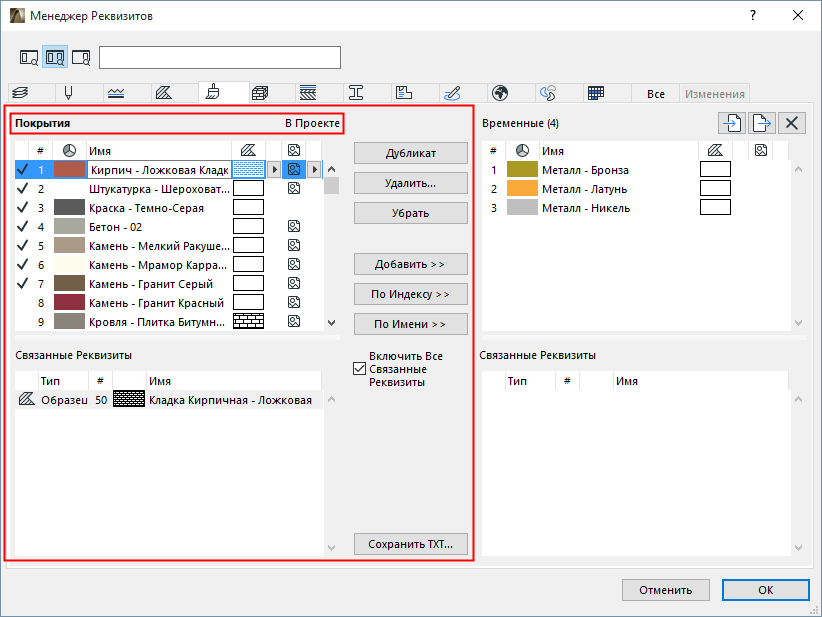Click the export attribute file icon

point(762,123)
